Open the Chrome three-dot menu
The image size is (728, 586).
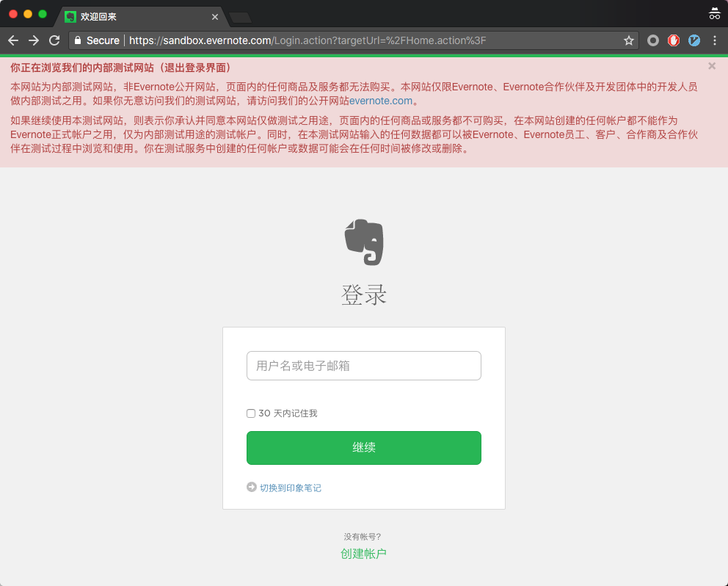[715, 40]
